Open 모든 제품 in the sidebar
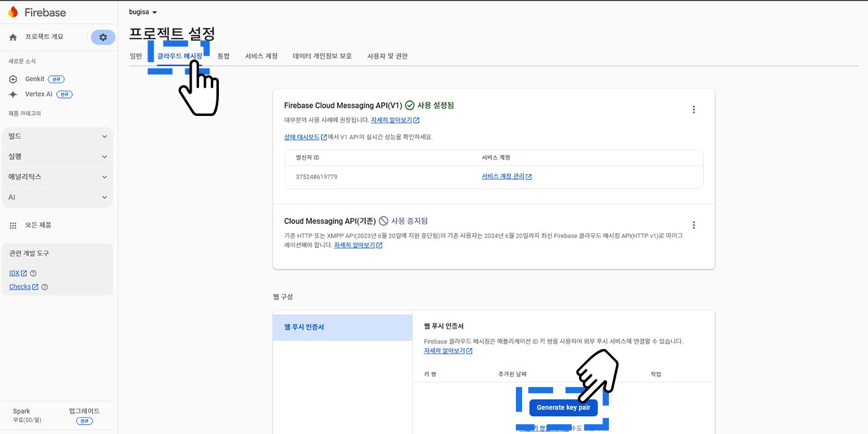868x434 pixels. [x=38, y=226]
